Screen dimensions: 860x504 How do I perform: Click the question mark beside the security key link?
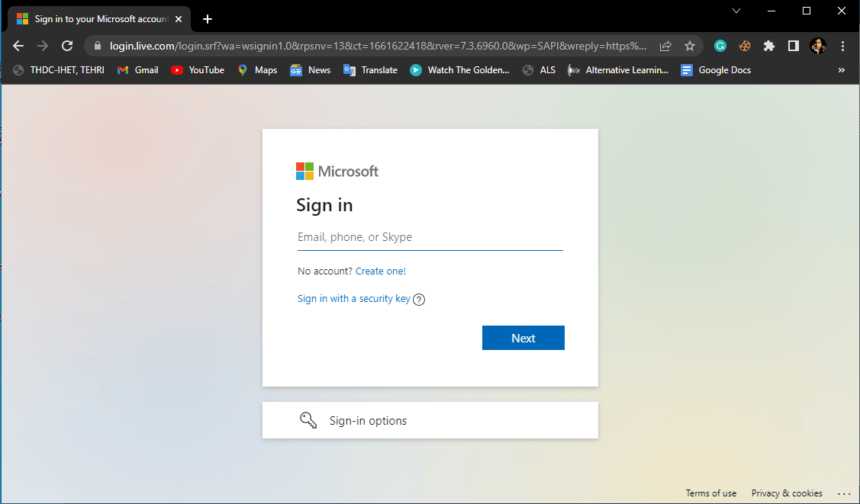tap(418, 300)
